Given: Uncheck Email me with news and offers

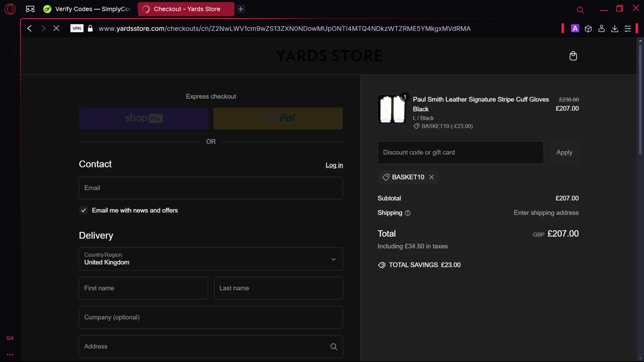Looking at the screenshot, I should click(x=83, y=210).
